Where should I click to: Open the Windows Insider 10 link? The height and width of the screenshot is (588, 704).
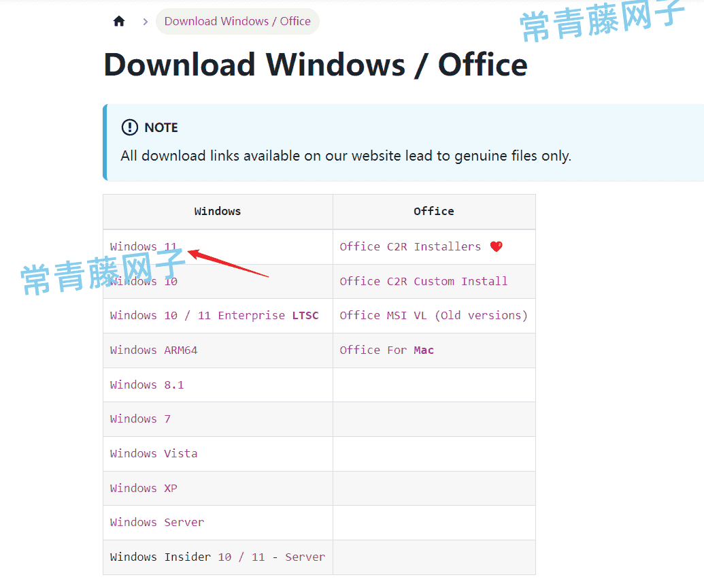pos(224,557)
